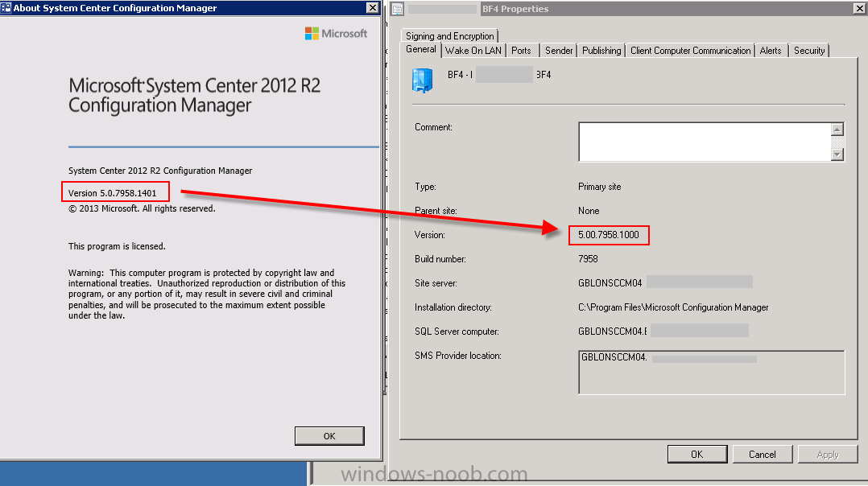Click the 'Primary site' type value
The image size is (868, 486).
[x=600, y=187]
